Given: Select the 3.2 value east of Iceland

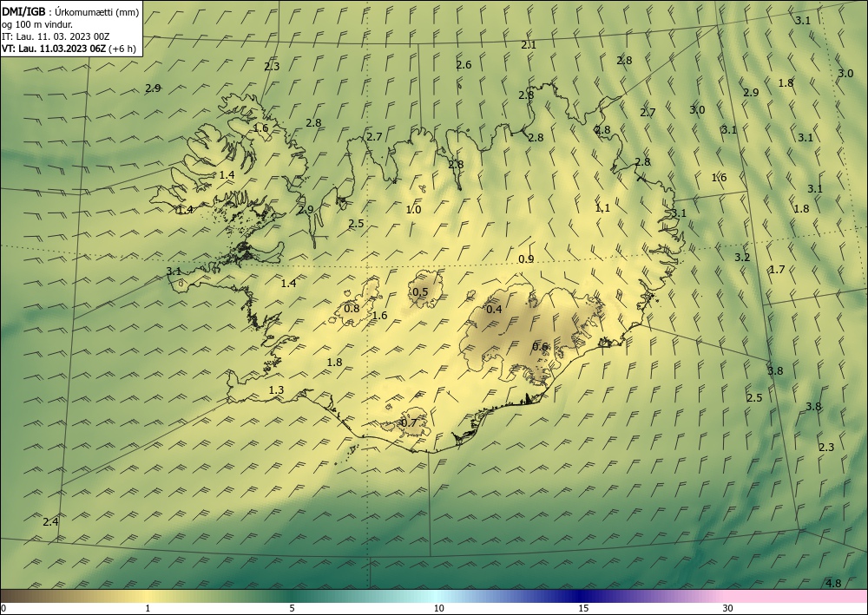Looking at the screenshot, I should pyautogui.click(x=742, y=257).
